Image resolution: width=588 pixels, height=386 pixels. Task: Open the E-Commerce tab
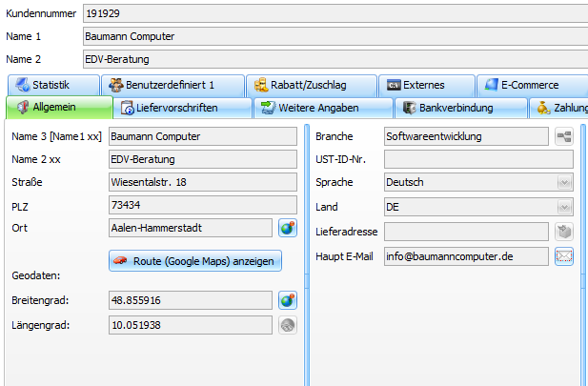pyautogui.click(x=533, y=85)
